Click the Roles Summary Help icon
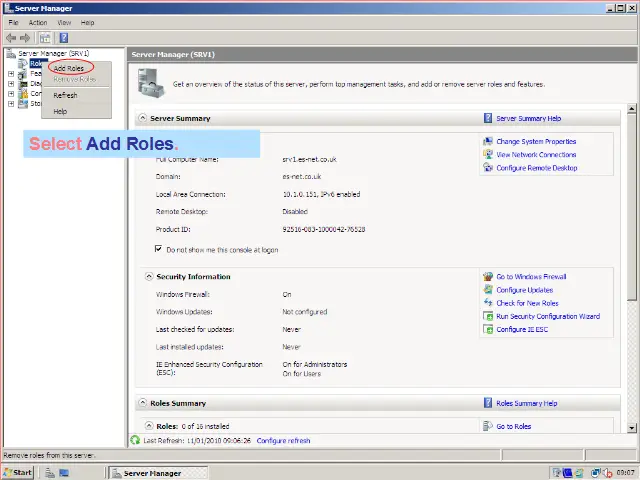The width and height of the screenshot is (640, 480). point(488,403)
